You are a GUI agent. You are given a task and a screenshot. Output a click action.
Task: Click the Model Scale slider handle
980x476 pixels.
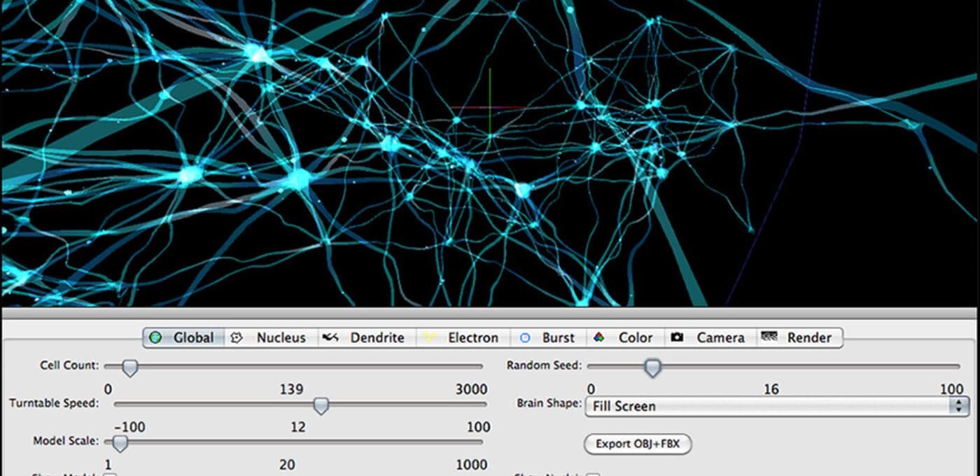pos(120,442)
